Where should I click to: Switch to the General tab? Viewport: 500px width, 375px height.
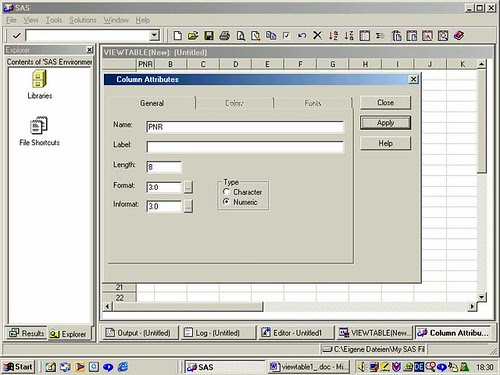coord(152,103)
